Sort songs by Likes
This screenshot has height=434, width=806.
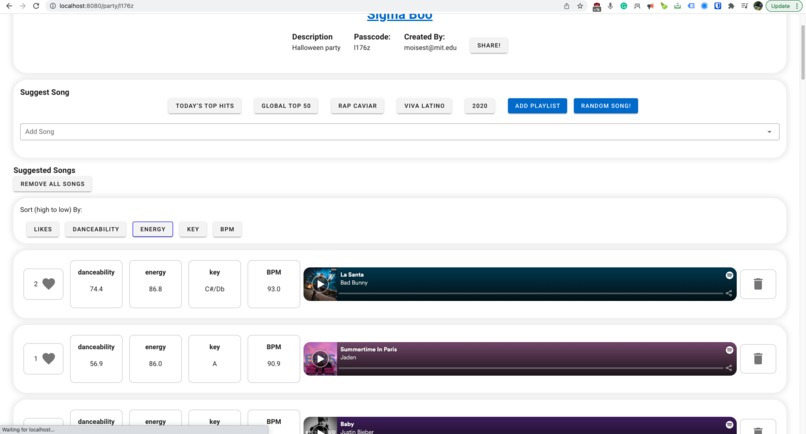pos(43,229)
